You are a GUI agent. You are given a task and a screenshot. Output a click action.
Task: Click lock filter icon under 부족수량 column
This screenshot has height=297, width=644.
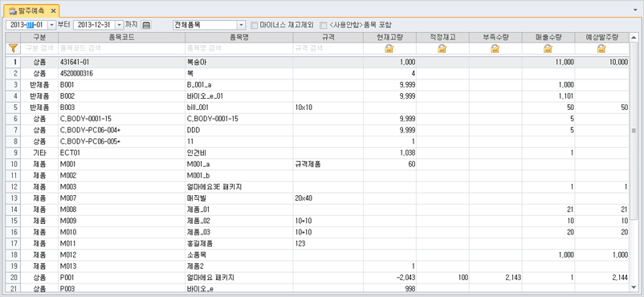(495, 49)
